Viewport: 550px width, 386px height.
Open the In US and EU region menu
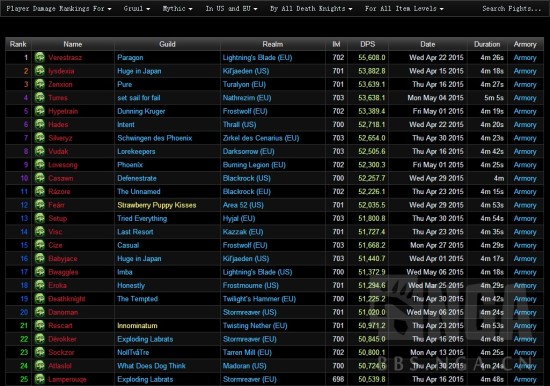tap(232, 8)
